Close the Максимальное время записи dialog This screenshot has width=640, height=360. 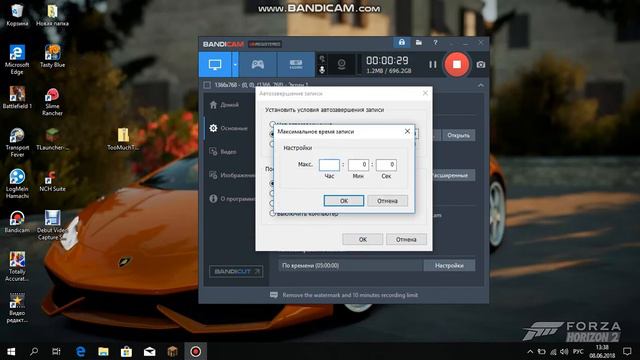point(407,131)
